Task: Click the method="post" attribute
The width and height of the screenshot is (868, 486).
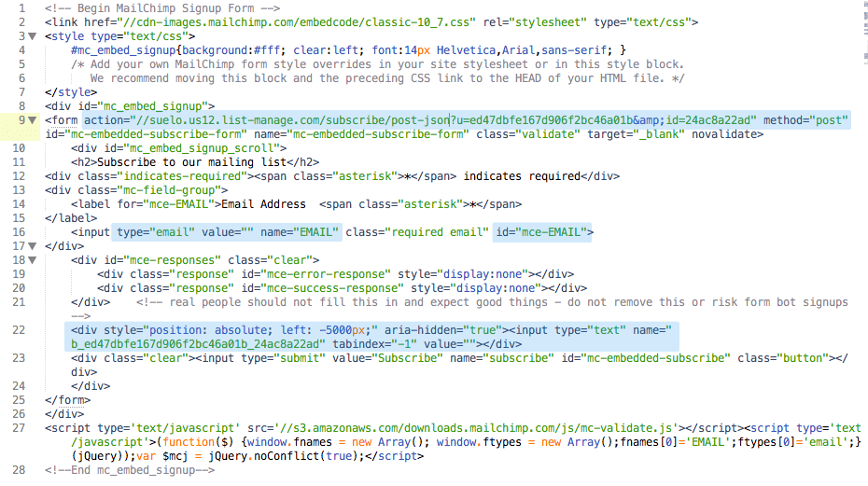Action: [805, 120]
